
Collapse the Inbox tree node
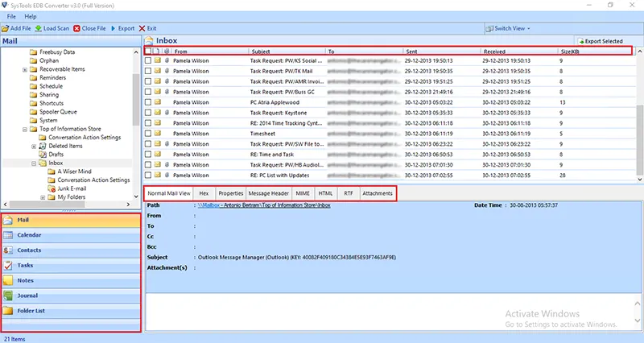[34, 163]
